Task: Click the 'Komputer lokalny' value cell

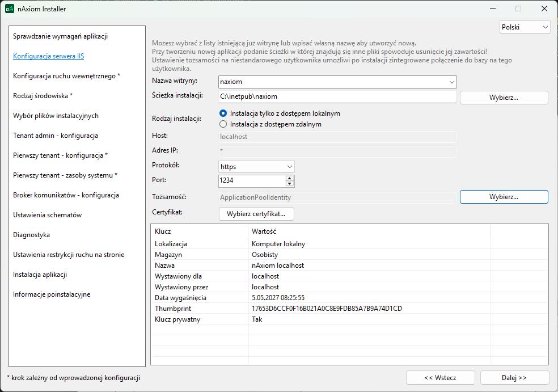Action: tap(278, 244)
